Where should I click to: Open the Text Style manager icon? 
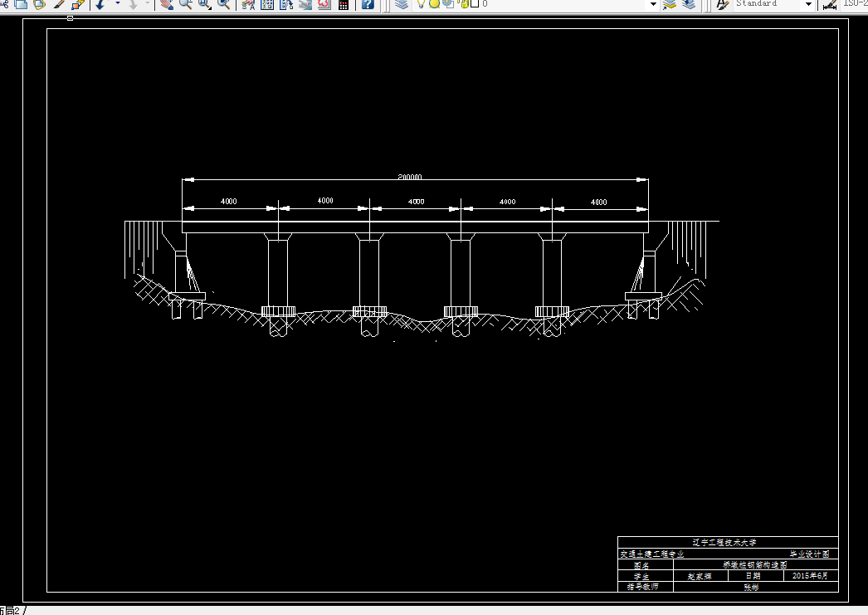click(722, 4)
